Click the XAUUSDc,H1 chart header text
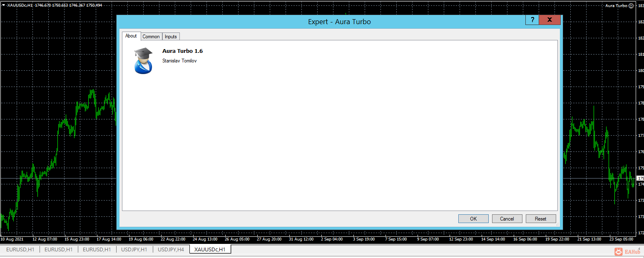This screenshot has height=258, width=644. coord(20,5)
